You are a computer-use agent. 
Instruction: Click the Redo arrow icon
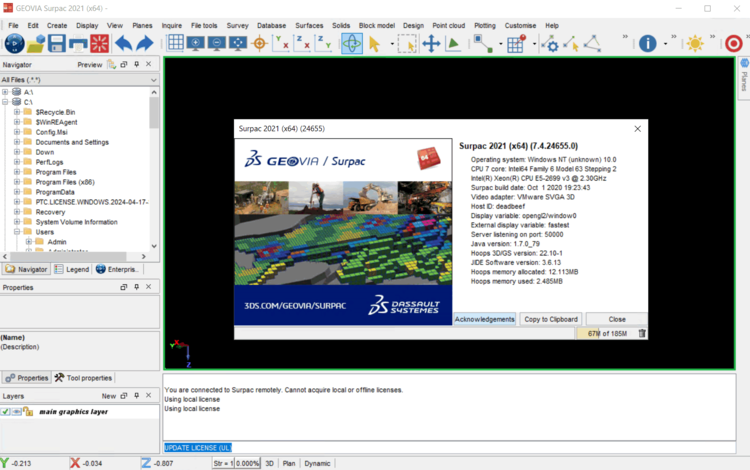145,43
